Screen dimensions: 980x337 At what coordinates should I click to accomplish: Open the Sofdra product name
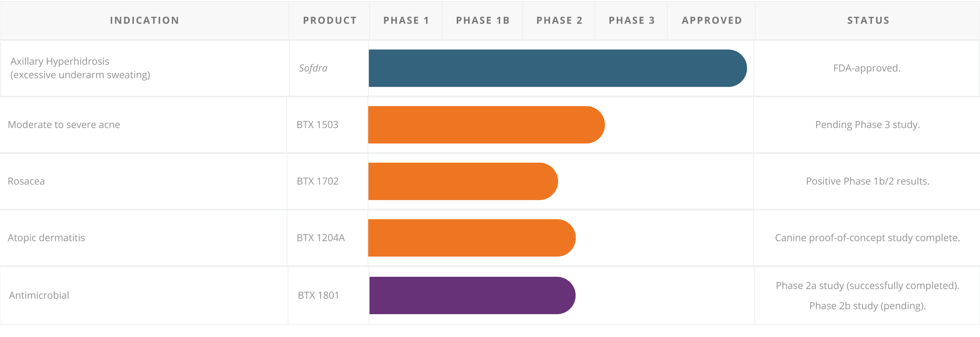click(x=313, y=68)
